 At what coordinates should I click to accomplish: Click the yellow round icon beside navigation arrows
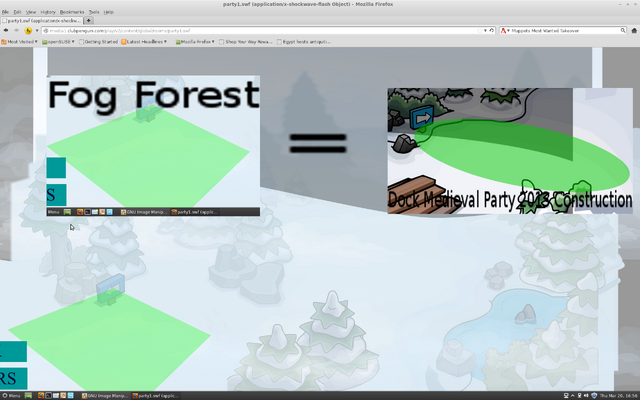coord(28,31)
